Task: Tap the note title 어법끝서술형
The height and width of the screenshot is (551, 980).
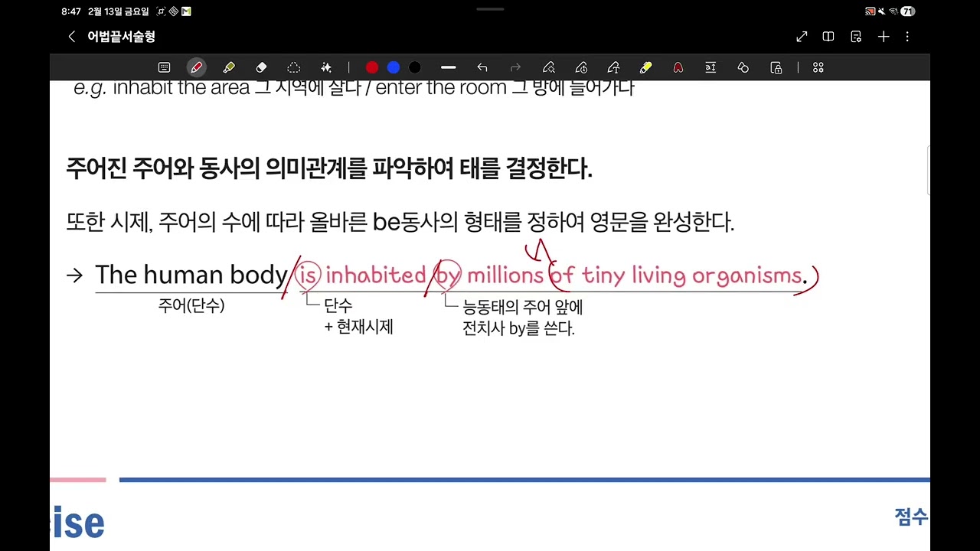Action: click(x=121, y=37)
